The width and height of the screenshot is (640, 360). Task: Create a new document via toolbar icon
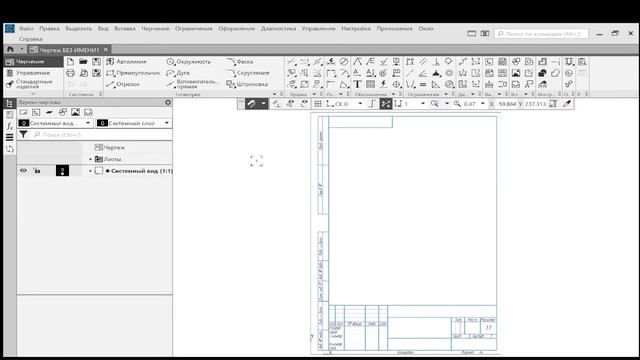click(71, 62)
